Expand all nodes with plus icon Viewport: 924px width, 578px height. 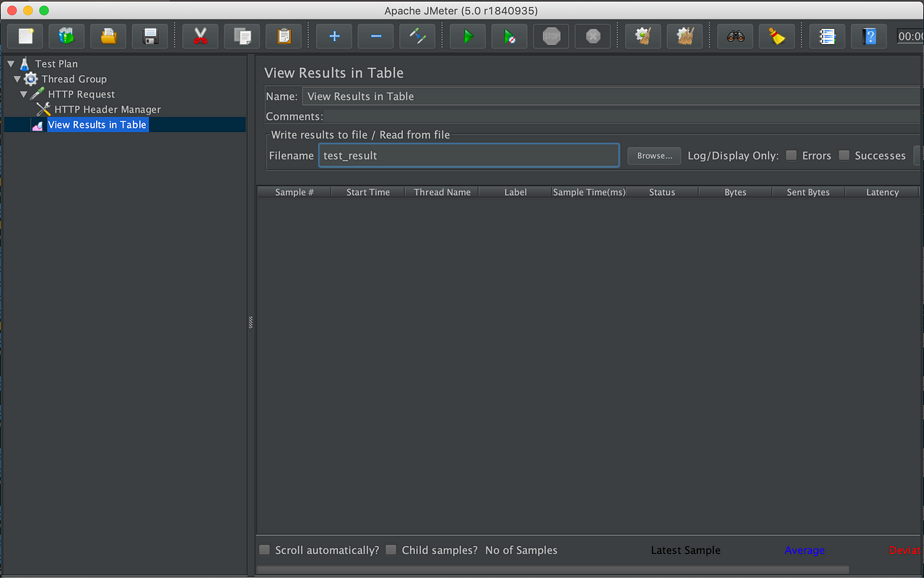[x=334, y=35]
